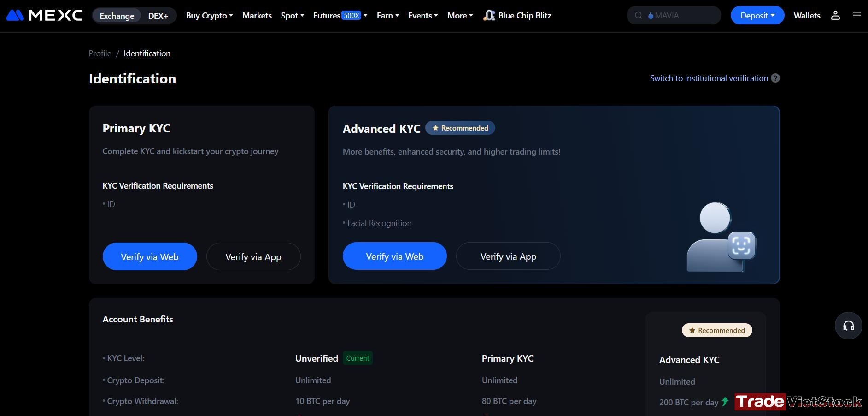Open the hamburger menu icon
Viewport: 868px width, 416px height.
pos(856,15)
